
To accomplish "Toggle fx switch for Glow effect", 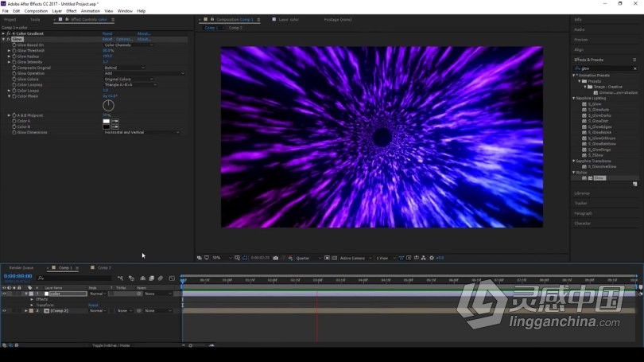I will [x=8, y=39].
